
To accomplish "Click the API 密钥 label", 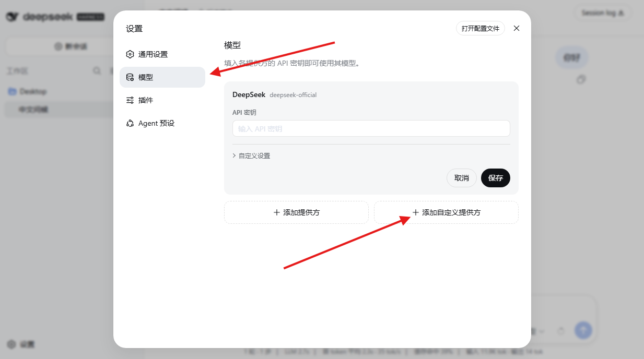I will (x=244, y=112).
